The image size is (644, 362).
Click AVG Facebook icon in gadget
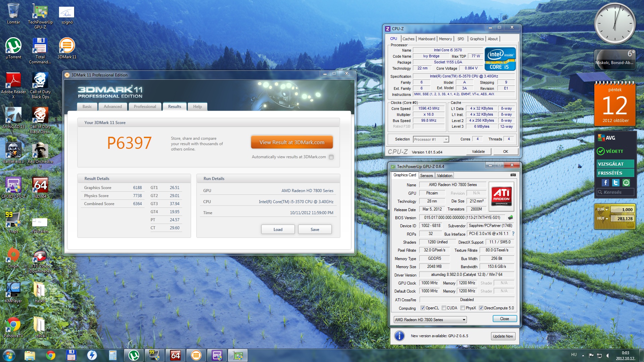pyautogui.click(x=605, y=183)
